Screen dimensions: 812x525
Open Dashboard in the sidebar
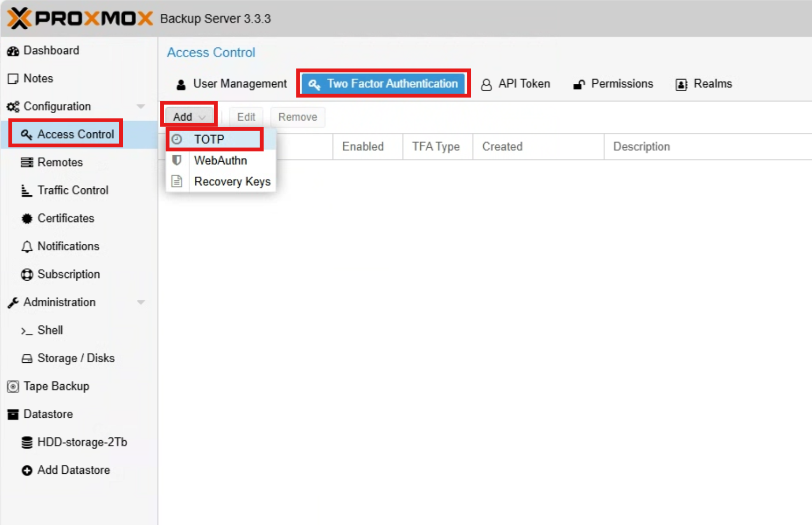point(79,51)
